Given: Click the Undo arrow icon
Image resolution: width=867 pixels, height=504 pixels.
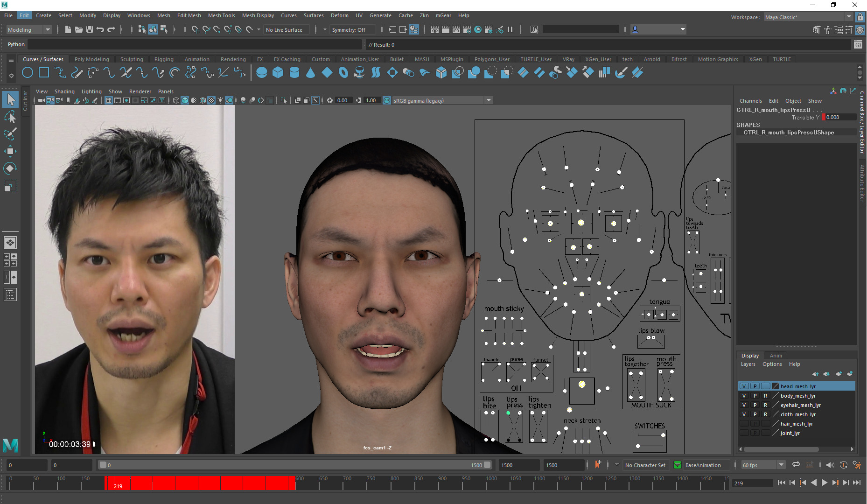Looking at the screenshot, I should 100,29.
